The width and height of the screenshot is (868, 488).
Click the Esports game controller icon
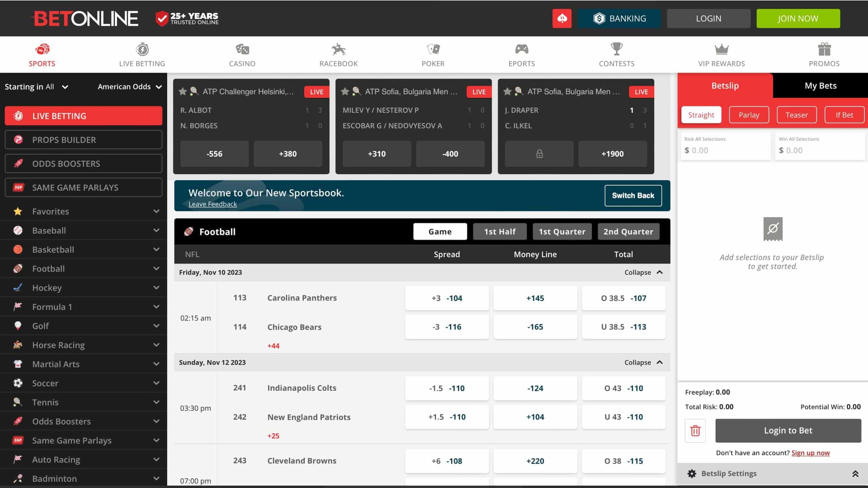(521, 49)
